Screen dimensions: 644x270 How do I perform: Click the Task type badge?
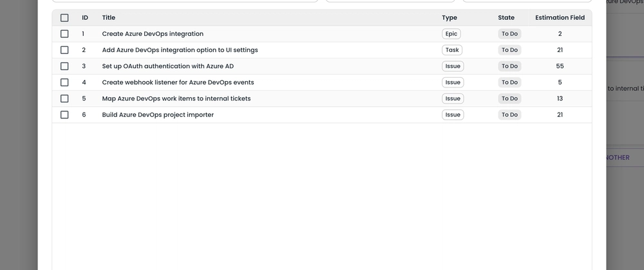(452, 50)
